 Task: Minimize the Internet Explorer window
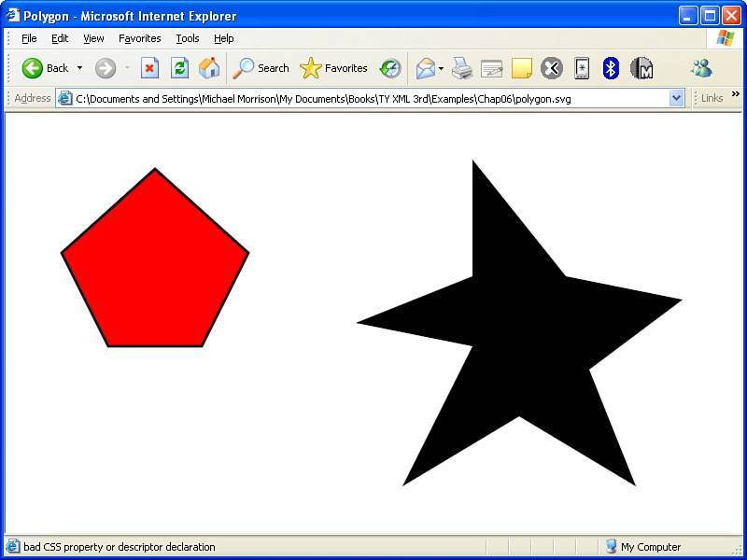pos(687,16)
